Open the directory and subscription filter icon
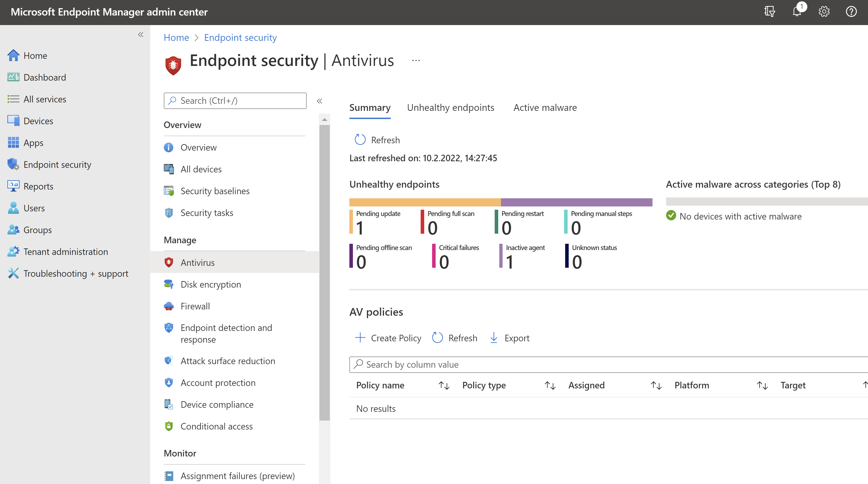The width and height of the screenshot is (868, 484). pyautogui.click(x=769, y=12)
